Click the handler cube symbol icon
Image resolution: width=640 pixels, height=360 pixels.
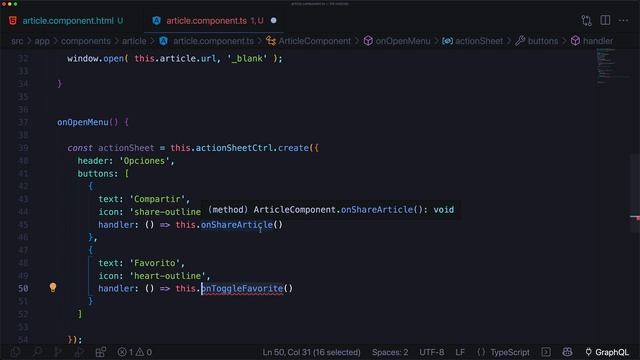[x=576, y=41]
